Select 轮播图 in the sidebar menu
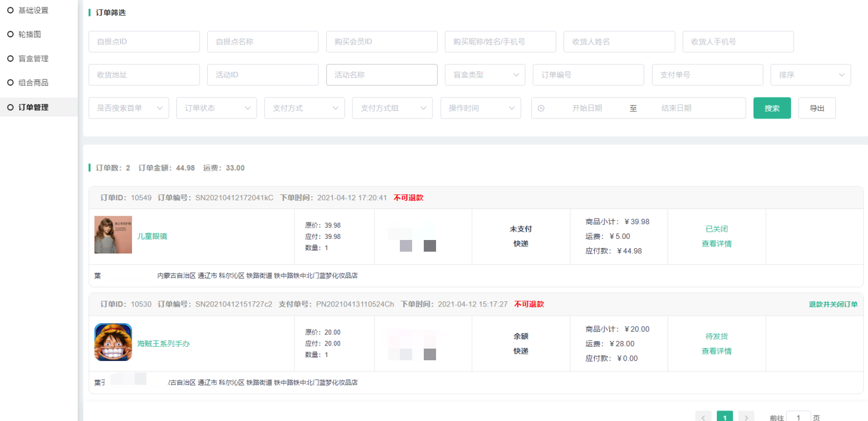 click(30, 34)
